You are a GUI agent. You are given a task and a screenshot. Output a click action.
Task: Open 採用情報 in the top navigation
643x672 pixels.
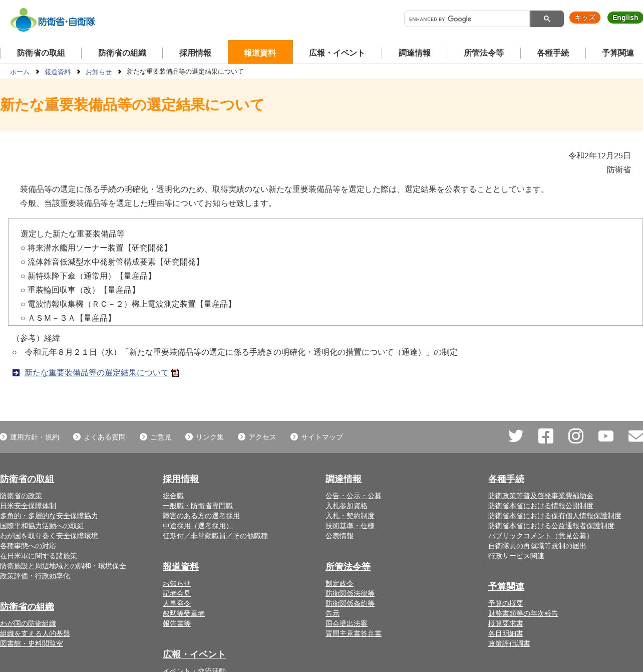195,53
